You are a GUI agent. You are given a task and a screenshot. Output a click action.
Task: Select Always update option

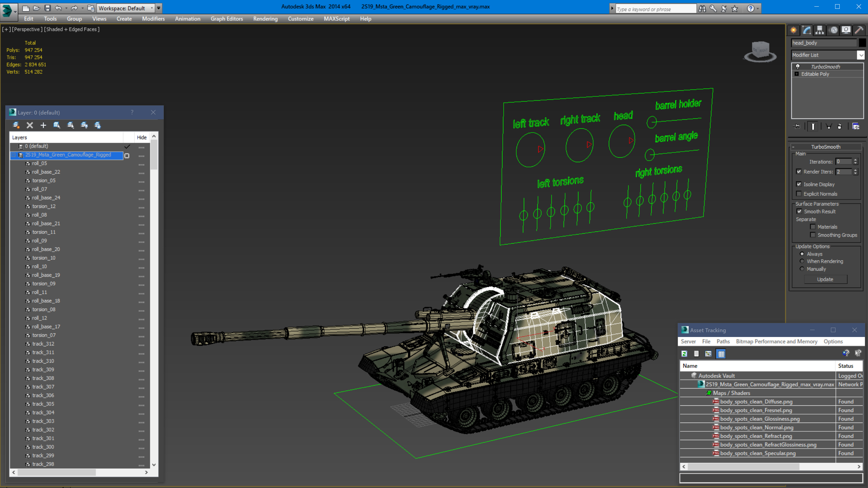802,254
